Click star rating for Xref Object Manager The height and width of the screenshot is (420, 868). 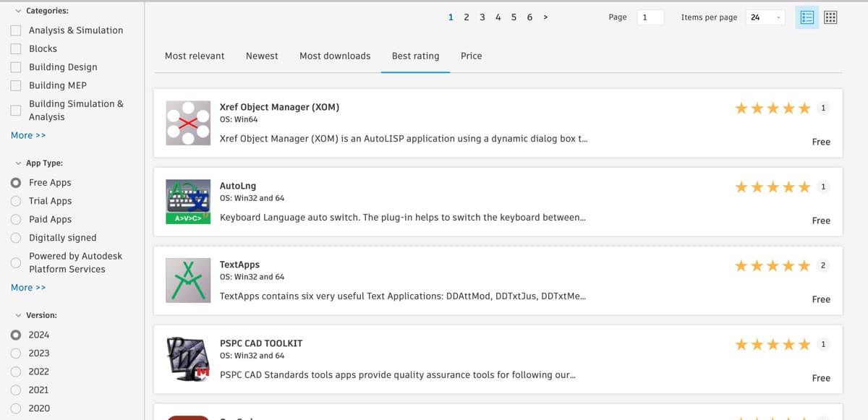pos(773,108)
